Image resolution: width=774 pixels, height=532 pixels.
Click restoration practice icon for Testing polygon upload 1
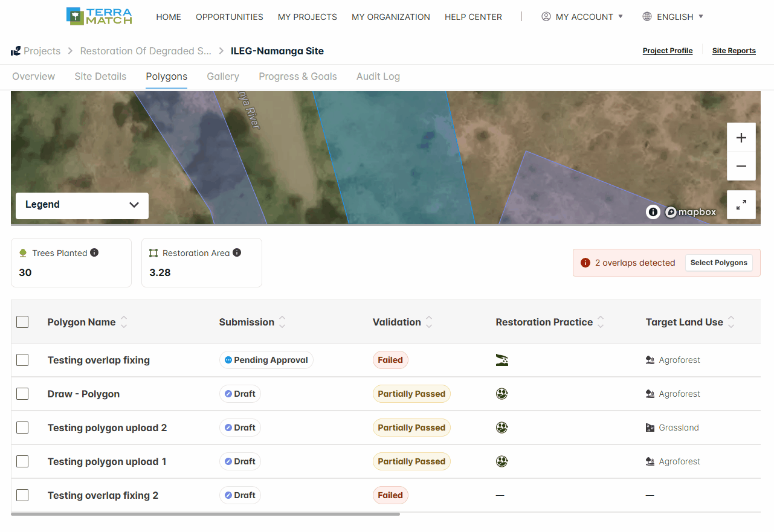pos(501,461)
